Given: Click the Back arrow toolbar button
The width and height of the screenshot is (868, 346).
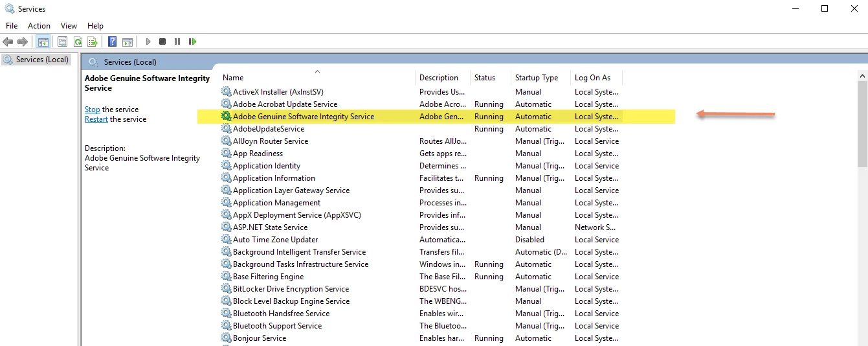Looking at the screenshot, I should point(8,41).
